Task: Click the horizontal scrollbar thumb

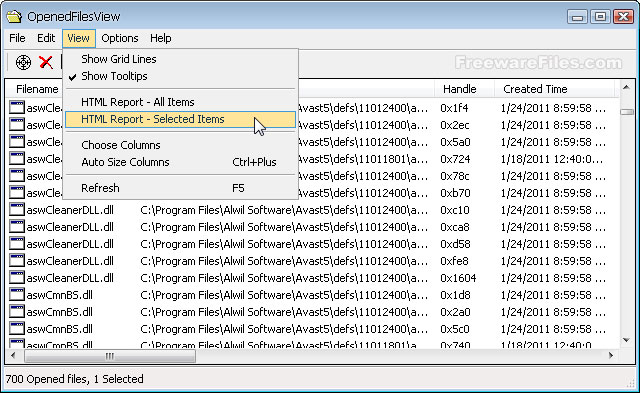Action: coord(109,356)
